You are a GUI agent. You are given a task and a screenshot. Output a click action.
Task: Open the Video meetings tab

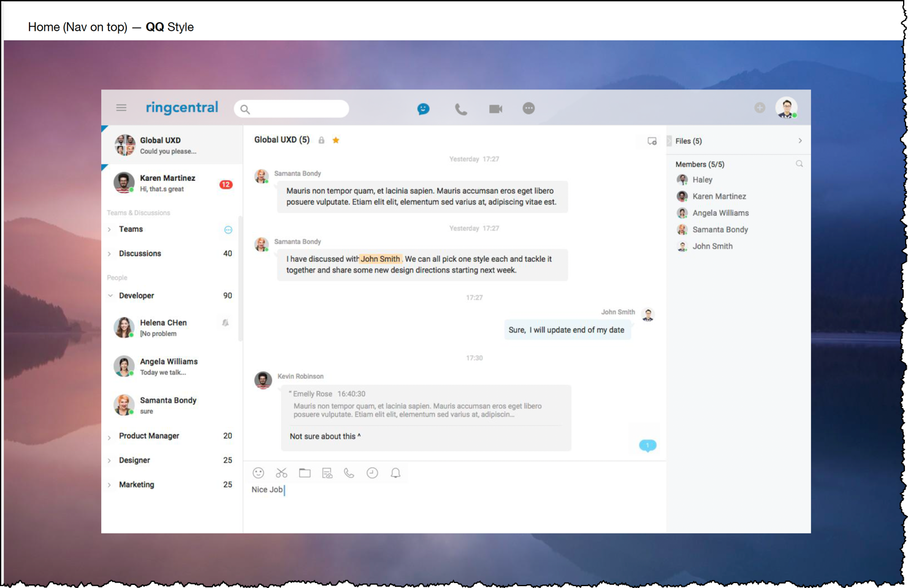pyautogui.click(x=495, y=109)
